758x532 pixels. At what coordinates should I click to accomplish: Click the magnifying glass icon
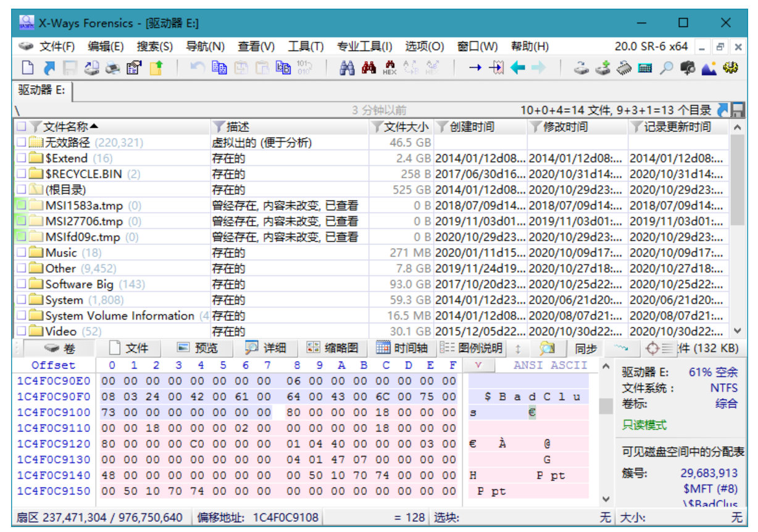[666, 69]
